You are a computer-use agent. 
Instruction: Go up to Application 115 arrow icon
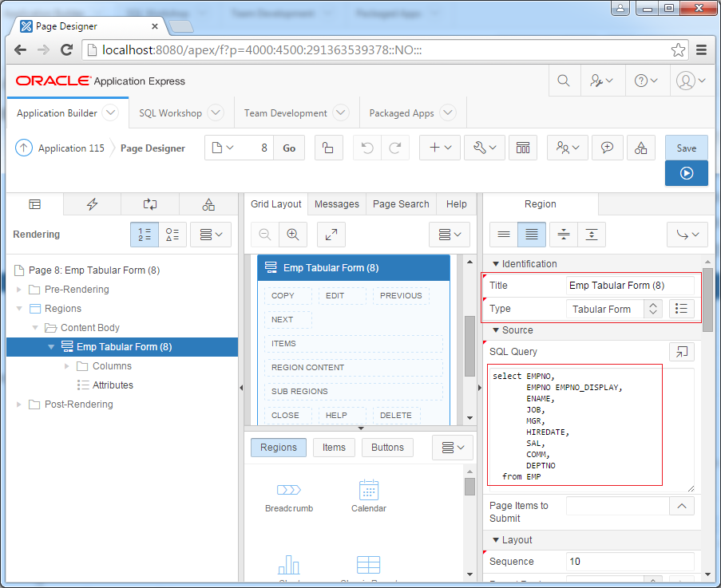[24, 148]
